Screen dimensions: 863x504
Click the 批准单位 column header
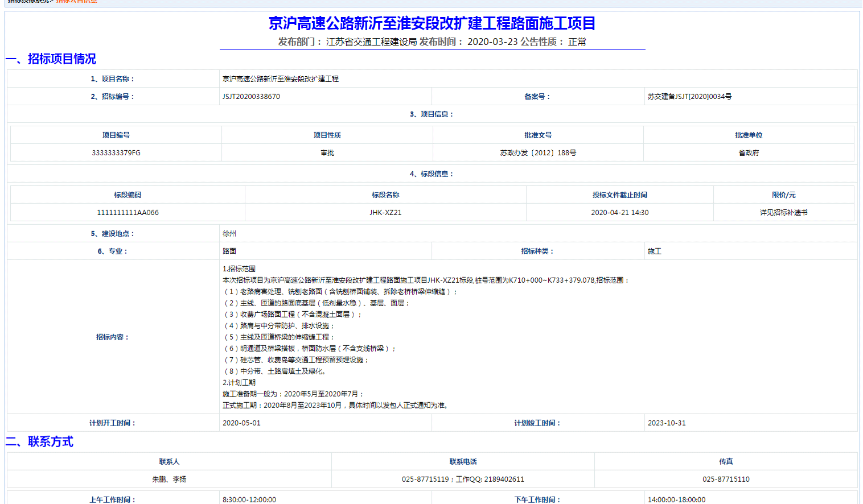point(749,135)
